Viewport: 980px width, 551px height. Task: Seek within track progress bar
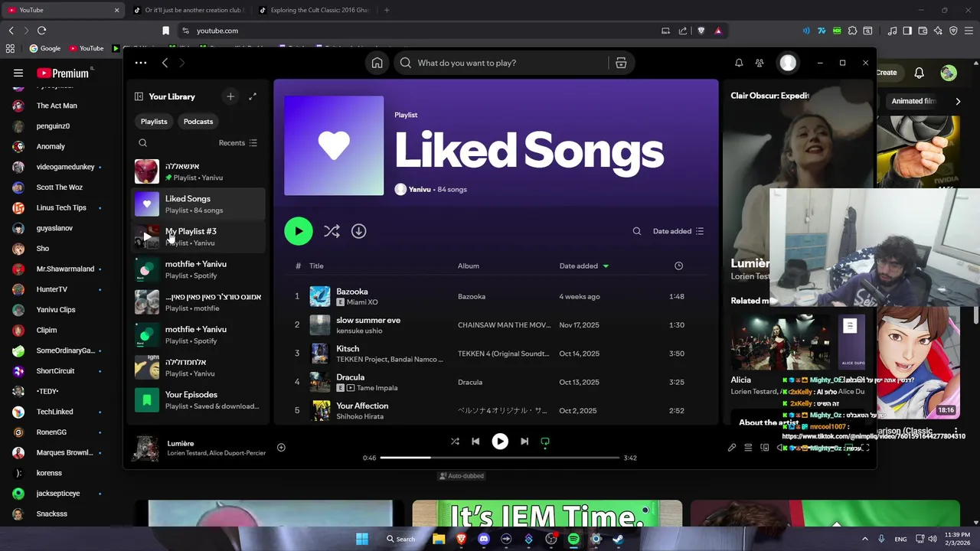pyautogui.click(x=500, y=458)
